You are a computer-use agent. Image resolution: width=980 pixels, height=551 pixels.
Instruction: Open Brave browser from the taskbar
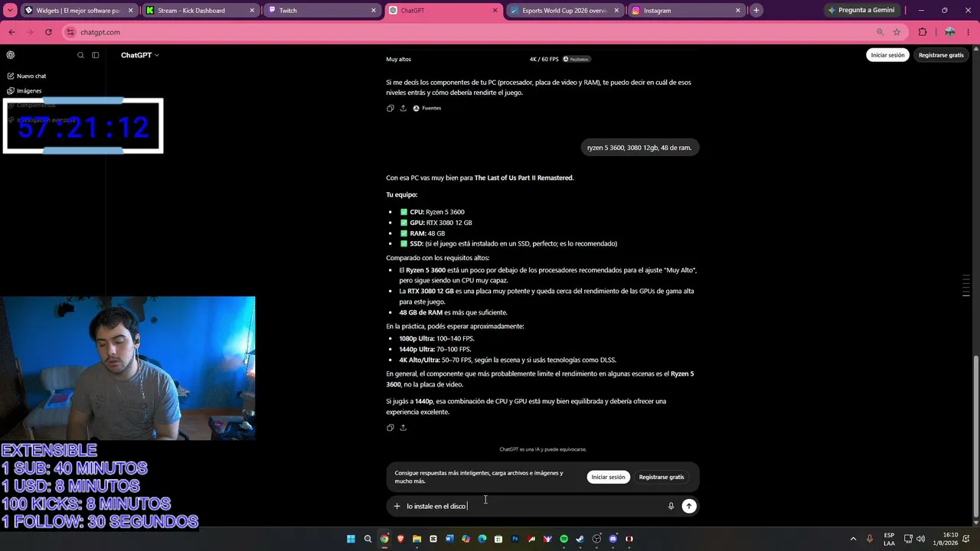[400, 539]
